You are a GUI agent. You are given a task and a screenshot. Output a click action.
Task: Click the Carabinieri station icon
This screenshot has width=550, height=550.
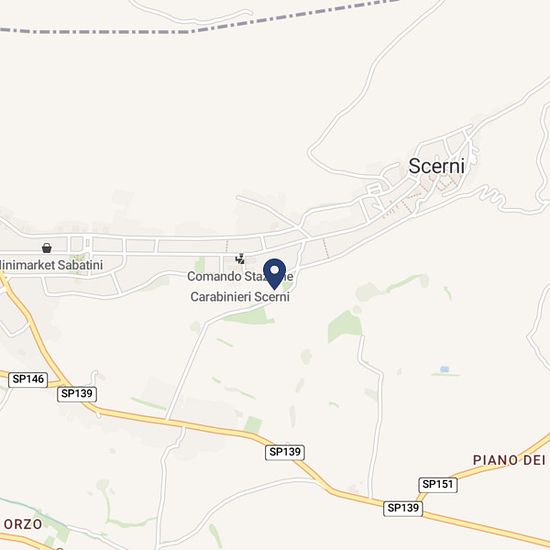click(x=240, y=259)
